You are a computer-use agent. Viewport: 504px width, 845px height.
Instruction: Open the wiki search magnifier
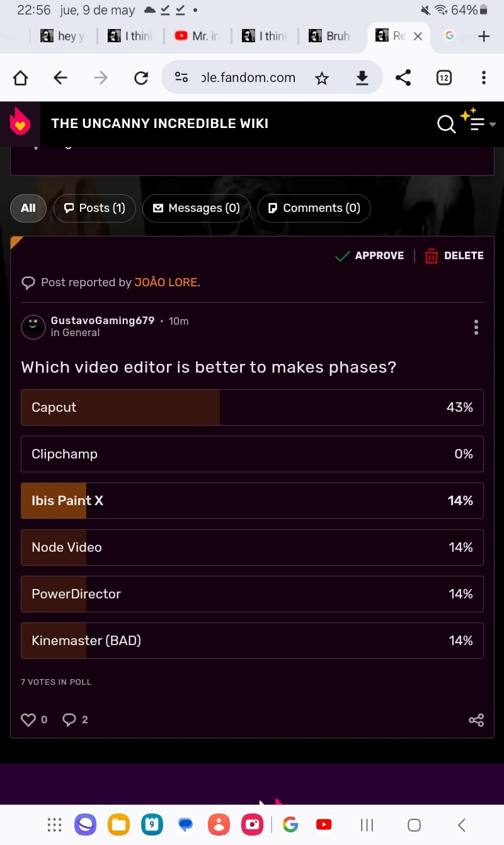(446, 124)
